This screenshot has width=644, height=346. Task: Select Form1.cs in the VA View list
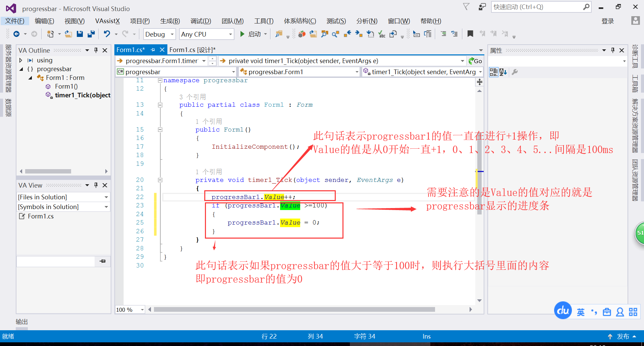(x=41, y=216)
